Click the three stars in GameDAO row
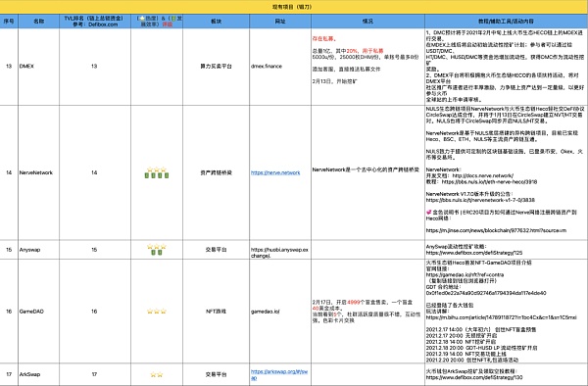This screenshot has height=386, width=588. coord(157,311)
